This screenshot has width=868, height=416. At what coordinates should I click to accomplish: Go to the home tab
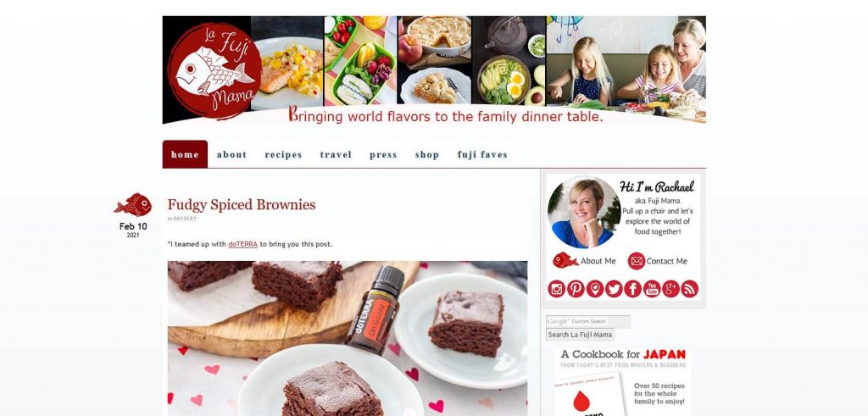click(x=185, y=154)
